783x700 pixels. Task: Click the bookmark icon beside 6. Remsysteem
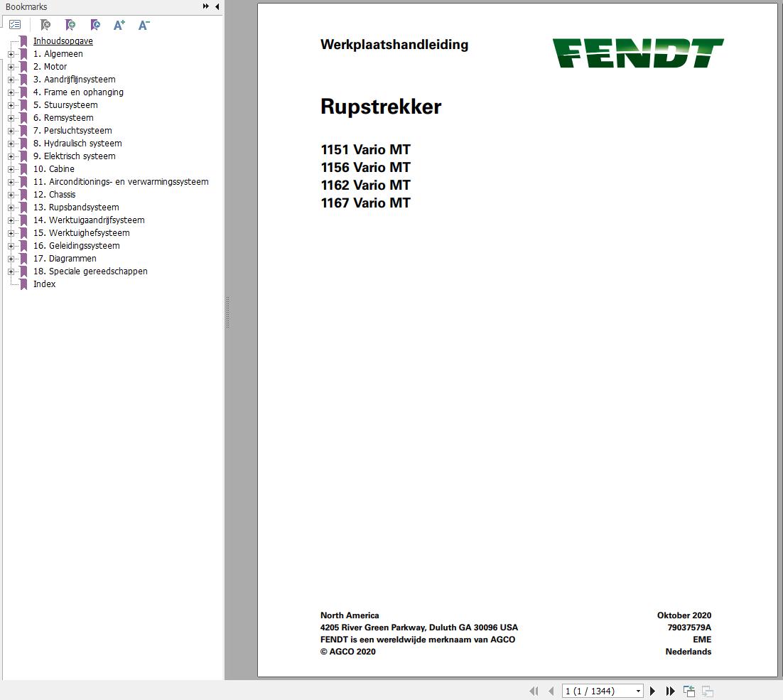(23, 118)
